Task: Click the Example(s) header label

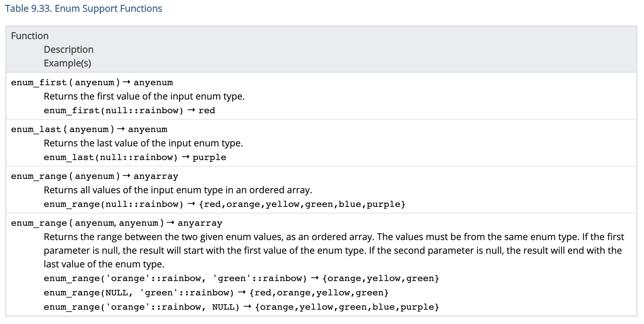Action: 67,63
